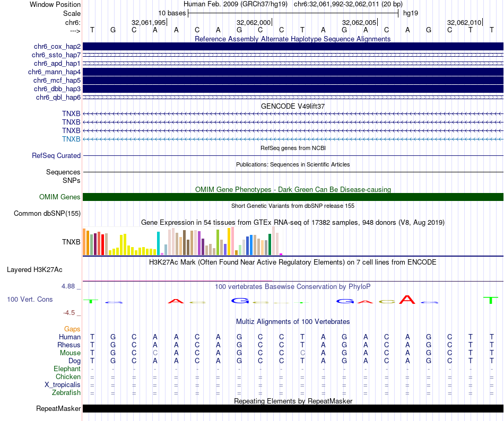Select the Layered H3K27Ac track label
504x421 pixels.
pyautogui.click(x=34, y=270)
